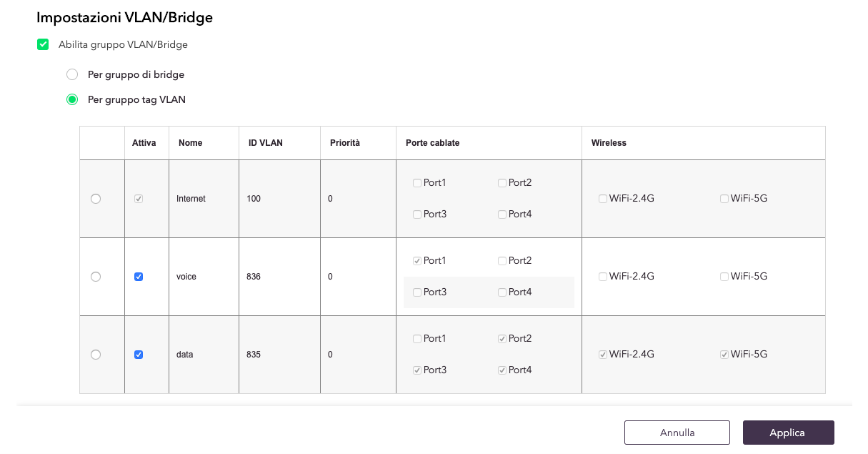Viewport: 868px width, 454px height.
Task: Toggle Attiva checkbox for data VLAN
Action: [139, 355]
